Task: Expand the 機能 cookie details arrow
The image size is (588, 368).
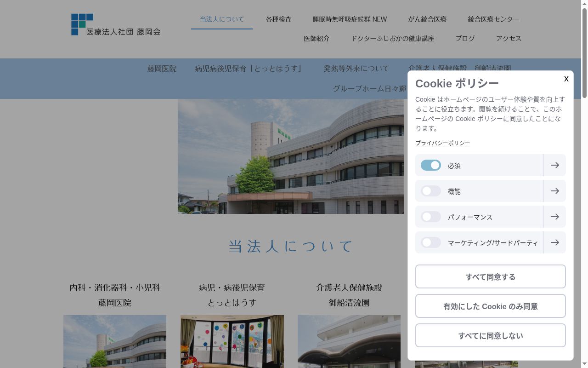Action: [x=554, y=191]
